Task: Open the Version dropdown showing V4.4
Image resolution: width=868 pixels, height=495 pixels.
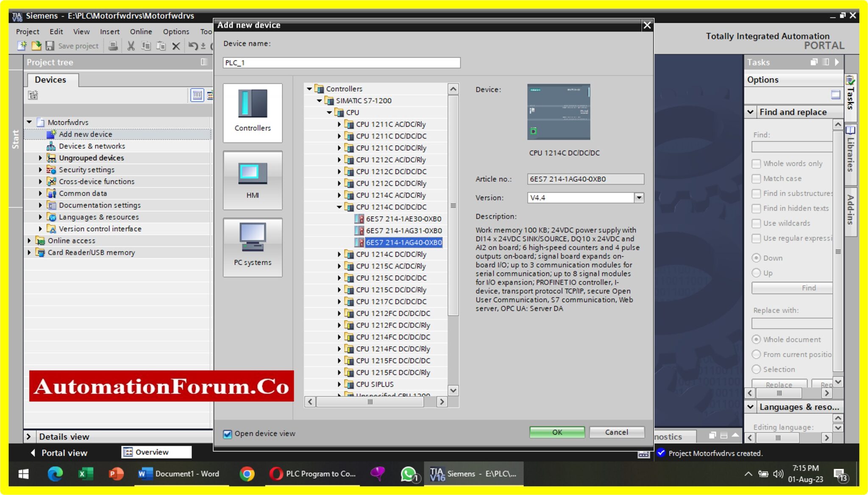Action: 639,197
